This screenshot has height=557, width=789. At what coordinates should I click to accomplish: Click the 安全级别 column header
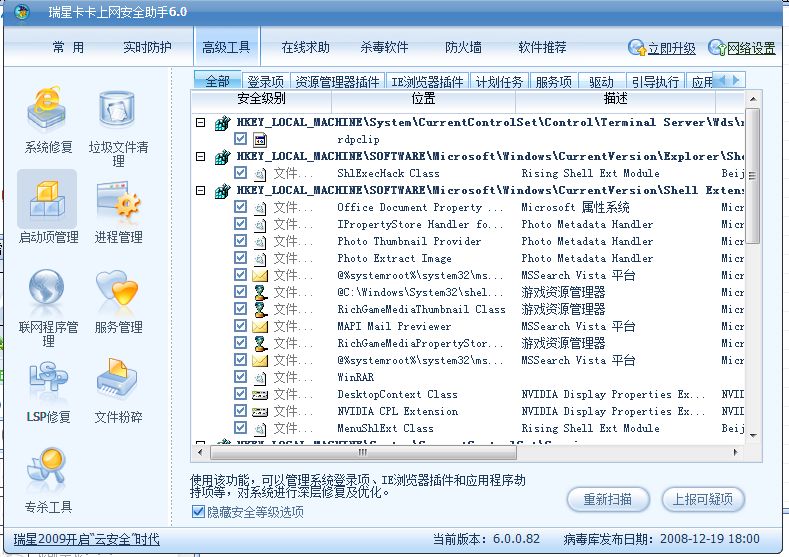tap(261, 99)
